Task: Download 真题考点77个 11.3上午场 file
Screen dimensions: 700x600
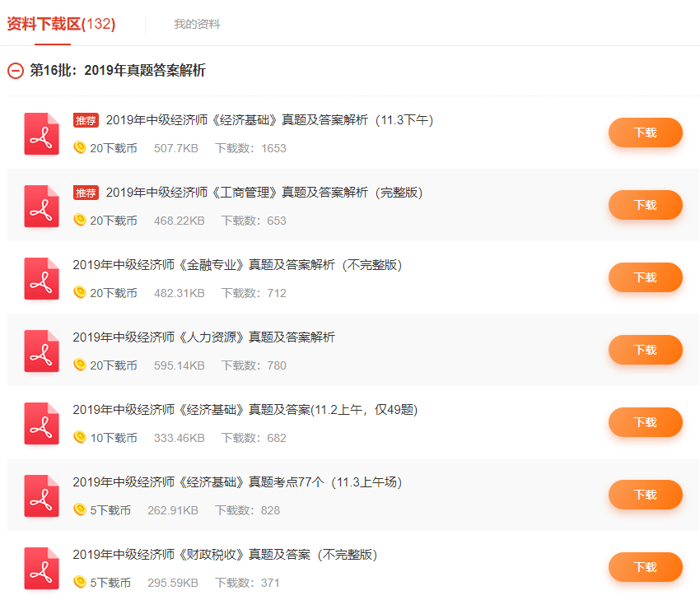Action: tap(645, 495)
